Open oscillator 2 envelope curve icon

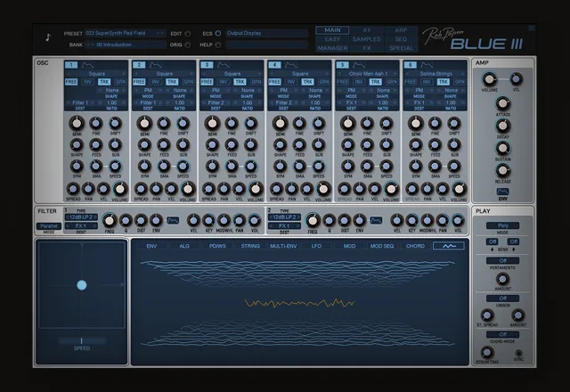tap(156, 65)
